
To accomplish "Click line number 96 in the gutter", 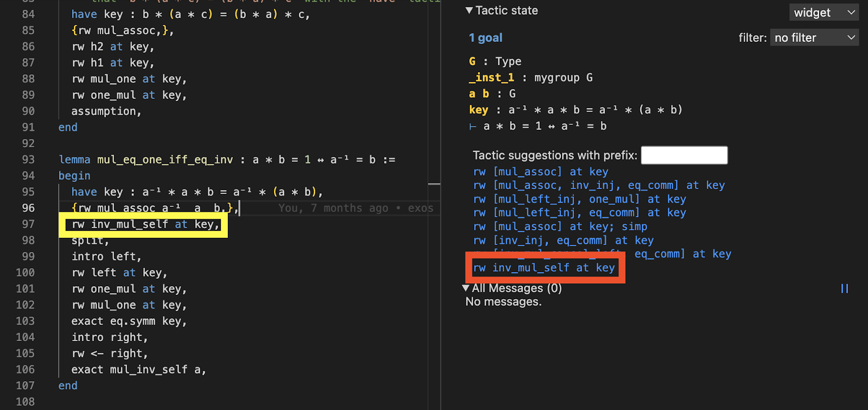I will 28,208.
